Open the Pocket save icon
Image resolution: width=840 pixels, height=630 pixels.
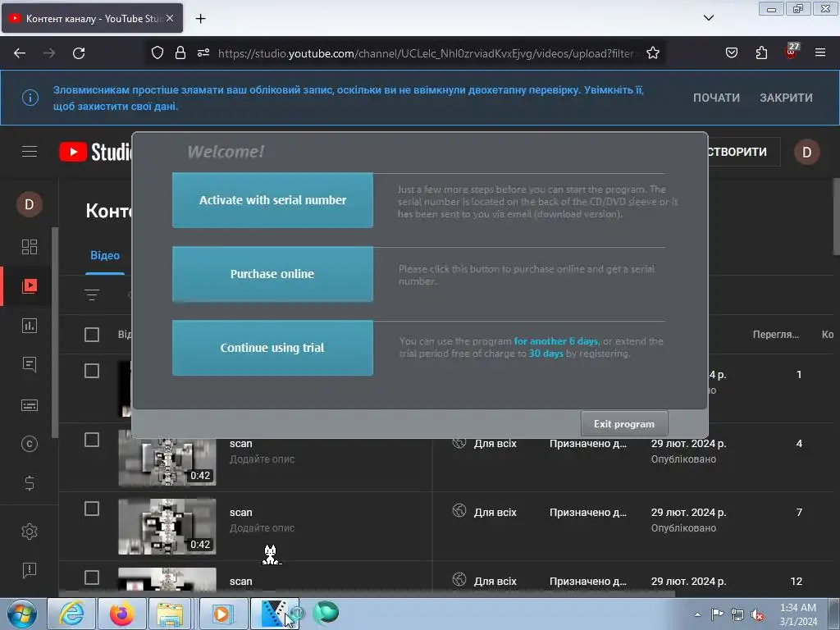pos(732,52)
